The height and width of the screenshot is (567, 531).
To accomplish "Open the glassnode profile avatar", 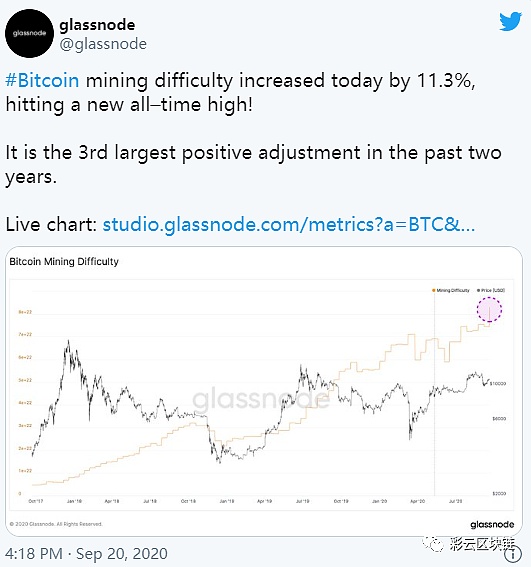I will [x=29, y=33].
